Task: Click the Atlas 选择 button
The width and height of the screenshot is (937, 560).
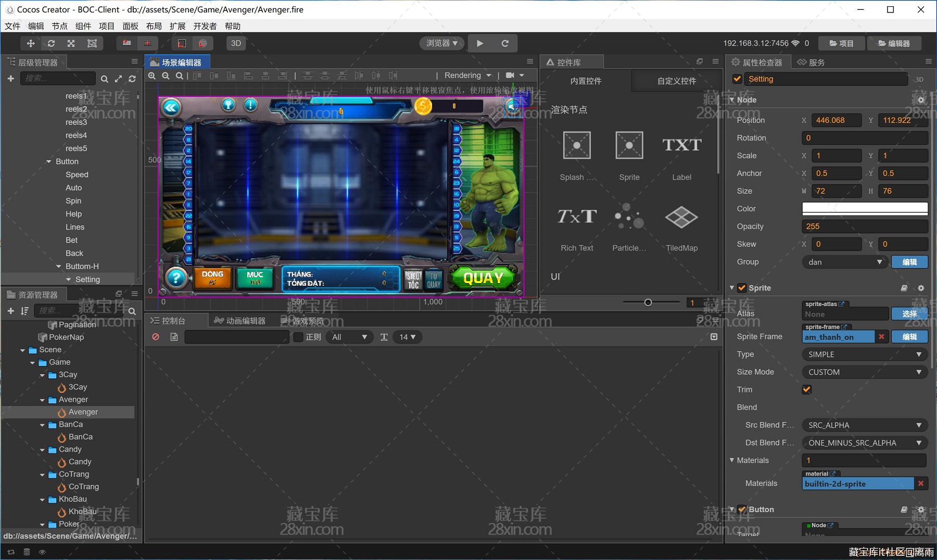Action: point(909,313)
